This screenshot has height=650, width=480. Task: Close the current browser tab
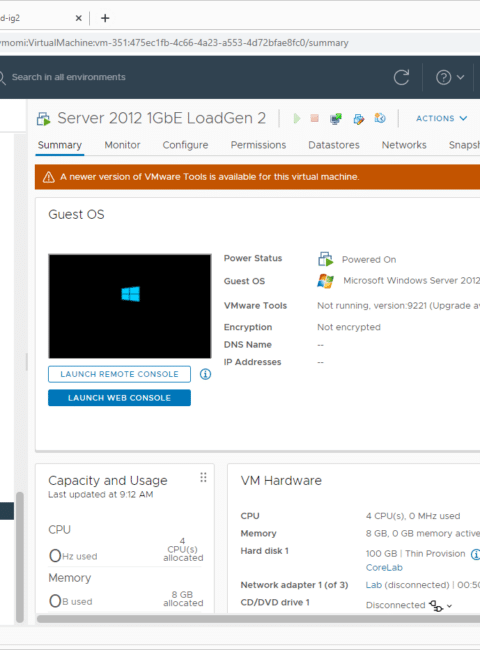click(x=78, y=18)
